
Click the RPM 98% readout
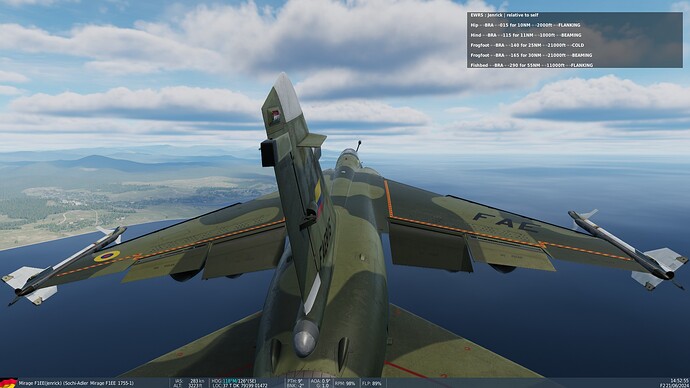pos(345,384)
